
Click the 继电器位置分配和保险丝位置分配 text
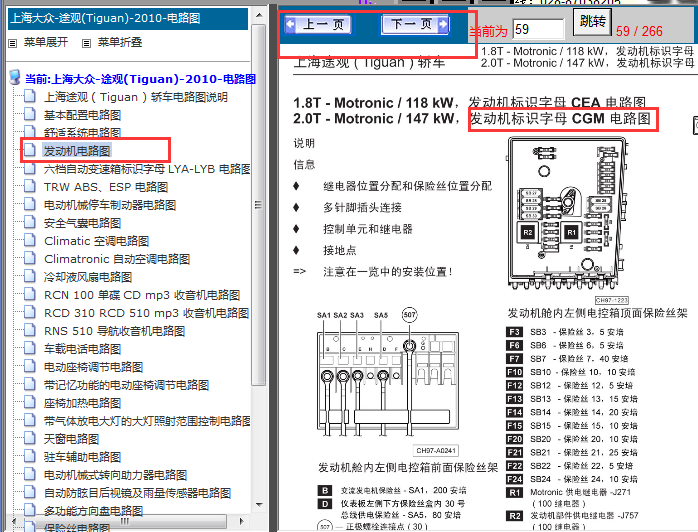click(x=407, y=186)
